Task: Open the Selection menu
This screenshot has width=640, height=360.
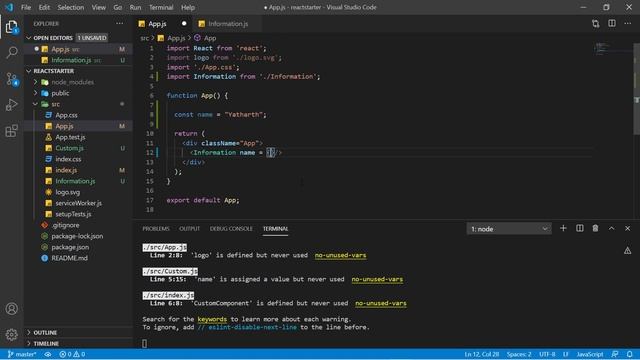Action: pyautogui.click(x=71, y=7)
